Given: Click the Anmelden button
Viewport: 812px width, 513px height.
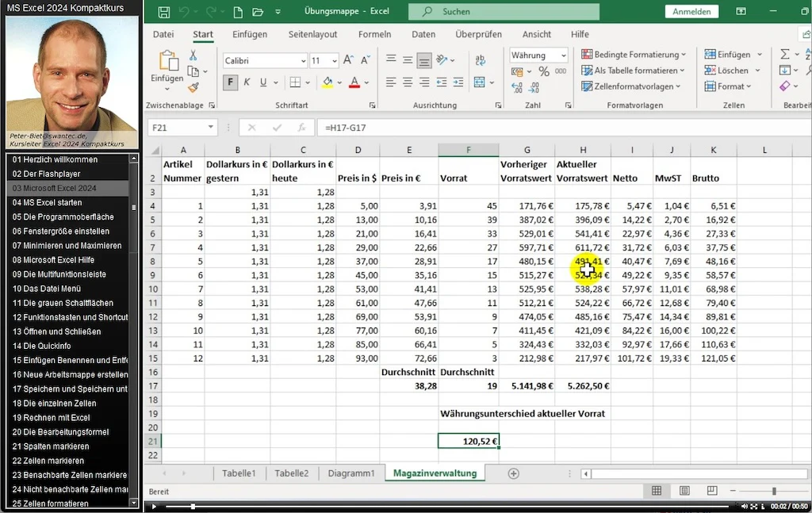Looking at the screenshot, I should pyautogui.click(x=691, y=11).
